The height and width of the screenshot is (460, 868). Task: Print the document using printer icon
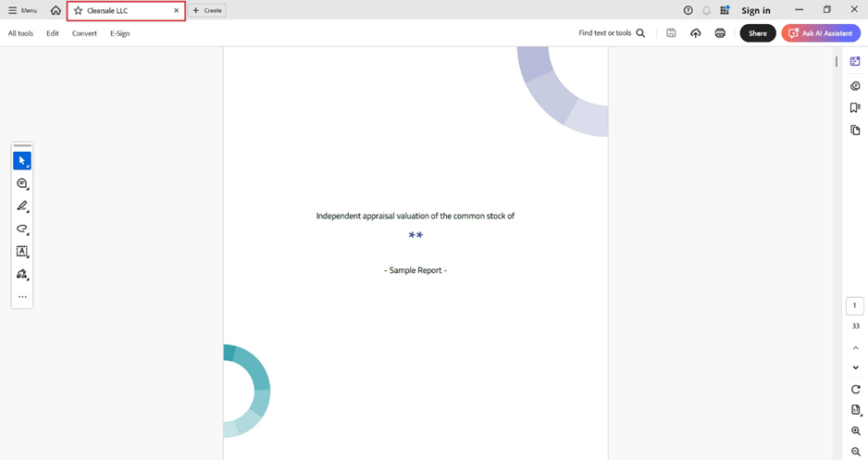(720, 33)
